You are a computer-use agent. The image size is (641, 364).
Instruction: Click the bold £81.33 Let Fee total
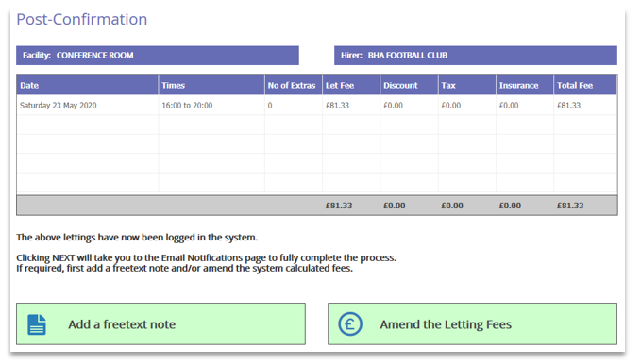339,206
